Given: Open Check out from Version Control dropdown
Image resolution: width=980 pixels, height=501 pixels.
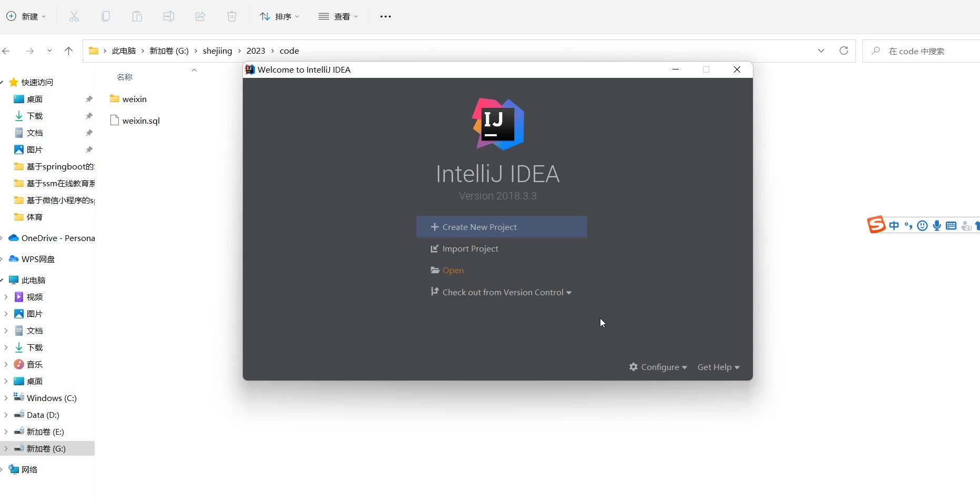Looking at the screenshot, I should tap(501, 292).
